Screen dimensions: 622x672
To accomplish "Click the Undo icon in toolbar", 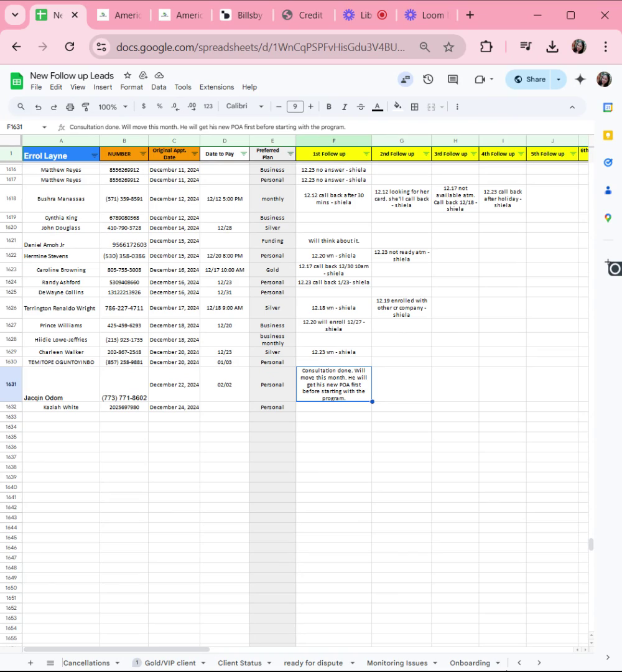I will coord(38,107).
